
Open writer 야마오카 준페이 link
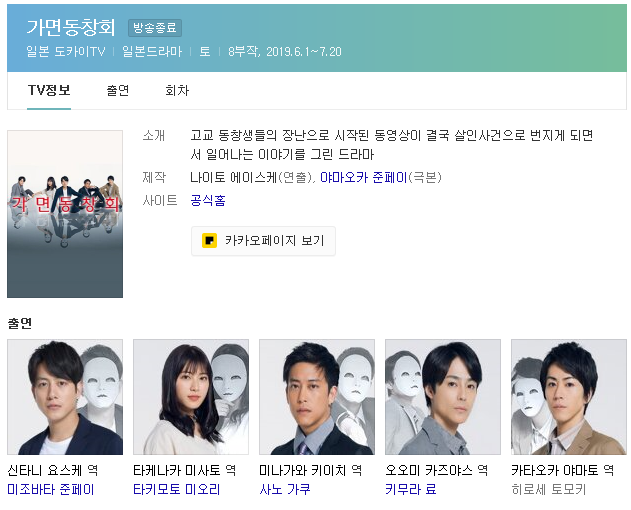click(x=364, y=177)
